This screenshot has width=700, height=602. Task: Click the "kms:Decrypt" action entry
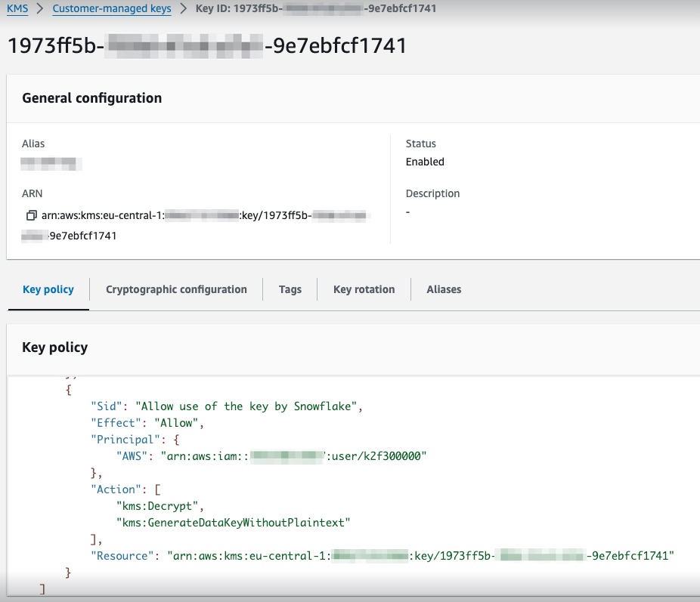[x=160, y=506]
